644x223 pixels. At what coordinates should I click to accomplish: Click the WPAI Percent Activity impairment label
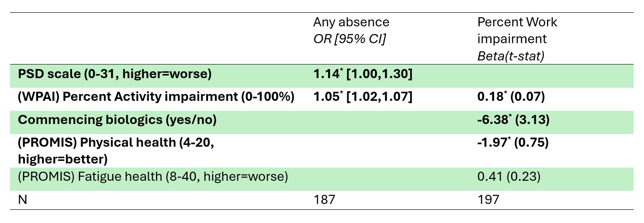tap(156, 97)
